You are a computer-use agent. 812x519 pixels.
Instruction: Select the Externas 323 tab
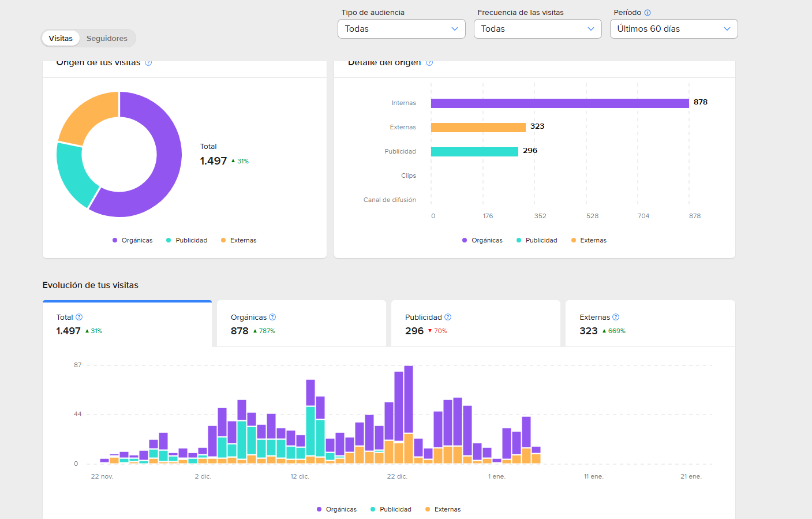tap(650, 324)
